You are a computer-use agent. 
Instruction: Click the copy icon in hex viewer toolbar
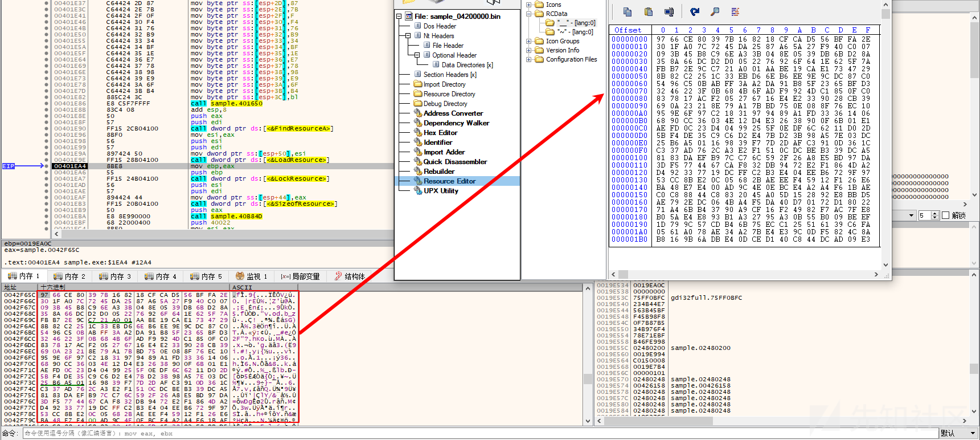click(628, 11)
